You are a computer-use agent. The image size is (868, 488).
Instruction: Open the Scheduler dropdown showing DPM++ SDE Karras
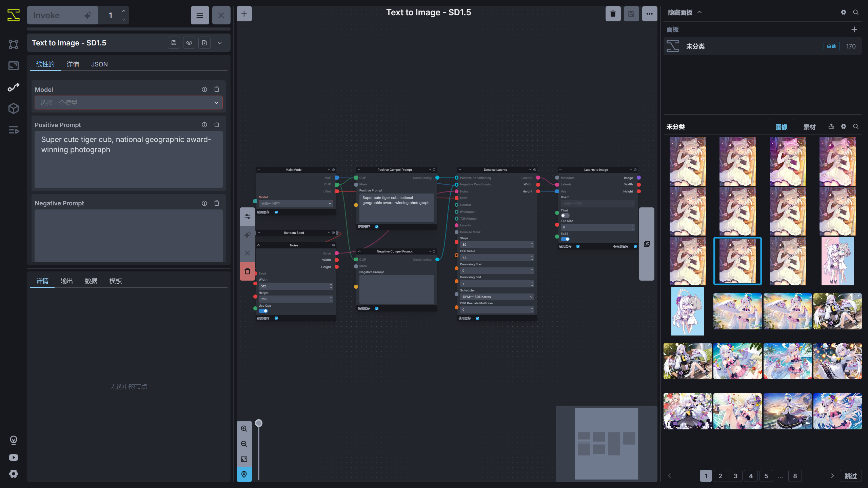click(x=497, y=297)
